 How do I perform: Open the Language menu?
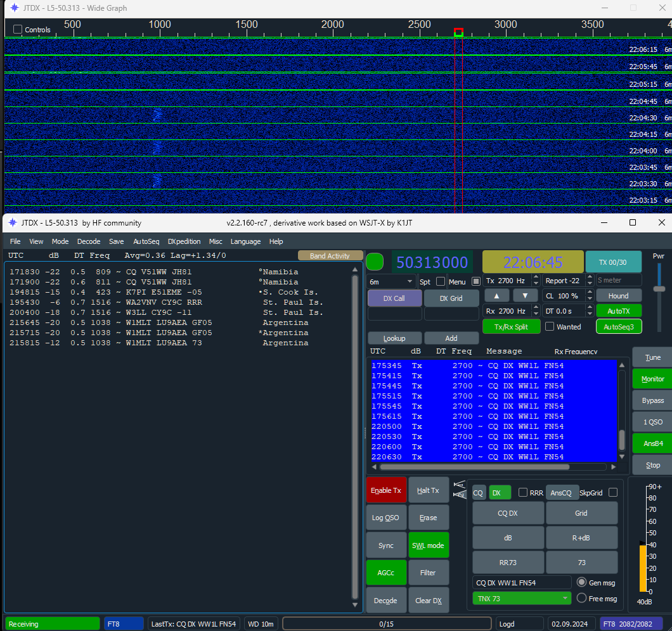245,241
